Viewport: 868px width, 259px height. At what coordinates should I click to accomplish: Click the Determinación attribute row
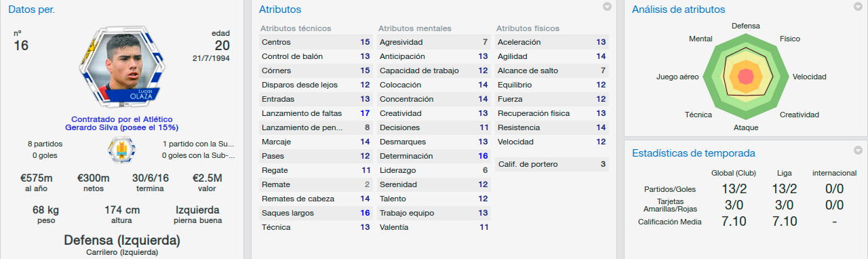(434, 156)
